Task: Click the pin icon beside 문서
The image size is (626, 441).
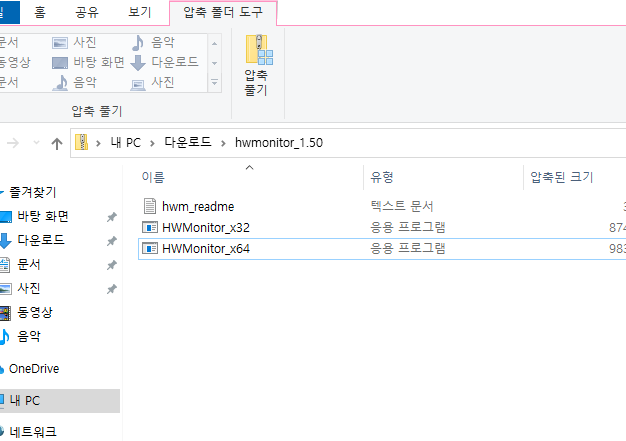Action: (x=112, y=265)
